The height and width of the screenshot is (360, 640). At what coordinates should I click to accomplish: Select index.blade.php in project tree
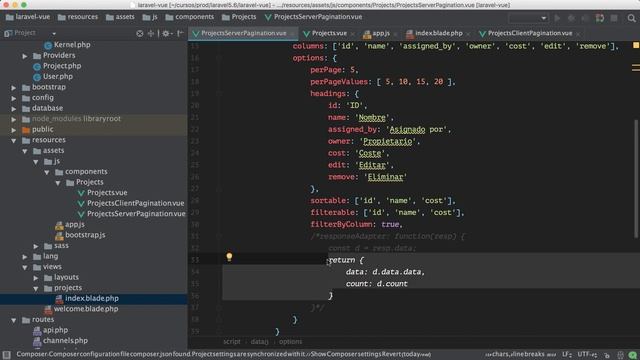pos(91,298)
